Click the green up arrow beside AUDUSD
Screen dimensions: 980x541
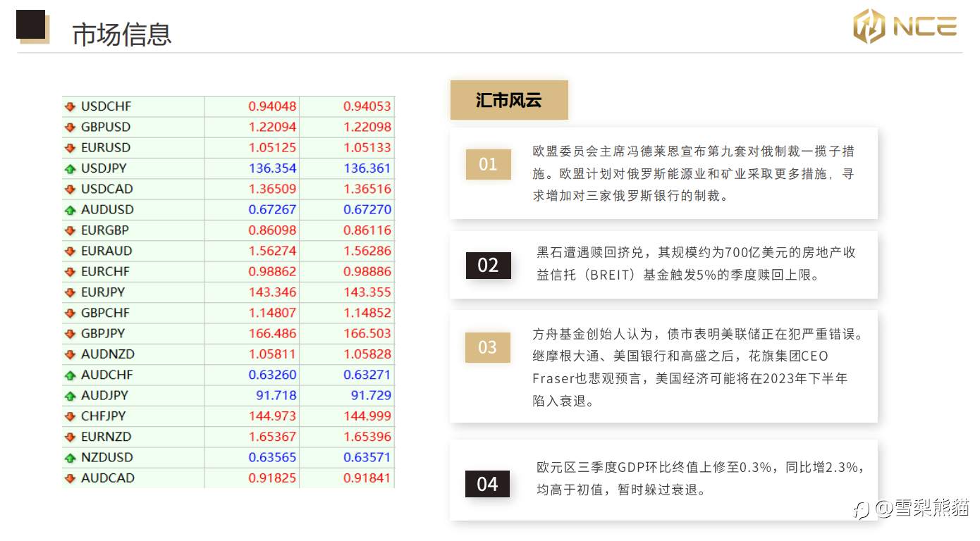click(70, 210)
